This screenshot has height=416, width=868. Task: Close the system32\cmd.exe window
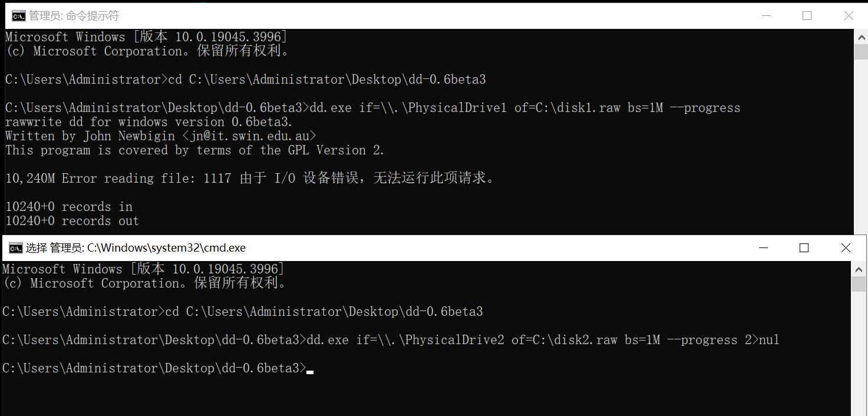845,248
